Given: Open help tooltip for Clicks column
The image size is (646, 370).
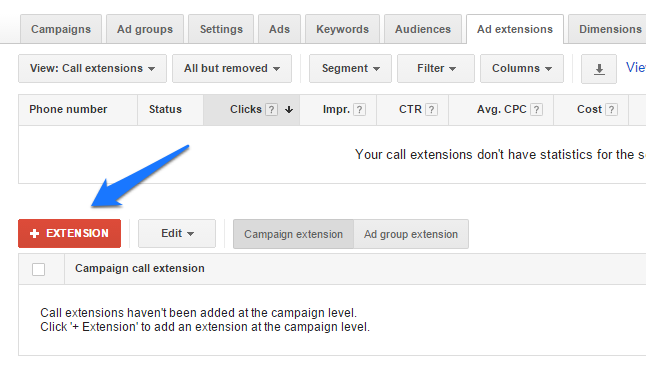Looking at the screenshot, I should pos(271,110).
